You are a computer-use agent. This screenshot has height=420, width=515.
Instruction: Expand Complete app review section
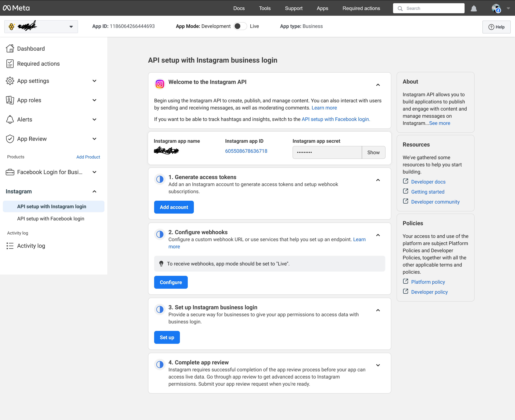(x=378, y=365)
